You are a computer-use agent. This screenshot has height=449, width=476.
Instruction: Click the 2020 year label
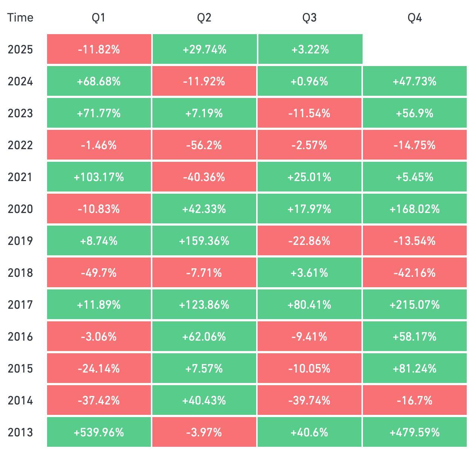(x=20, y=209)
